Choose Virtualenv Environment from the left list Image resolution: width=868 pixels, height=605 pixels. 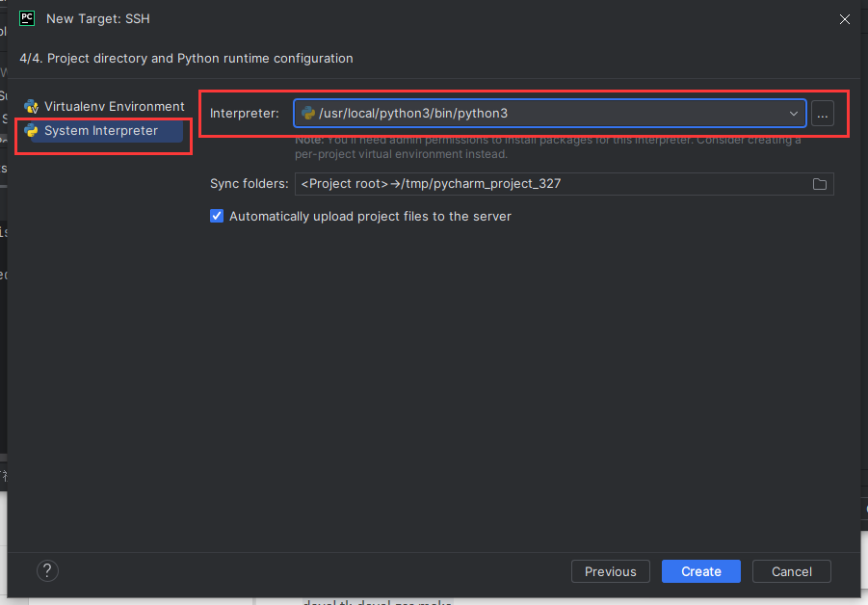pyautogui.click(x=114, y=107)
